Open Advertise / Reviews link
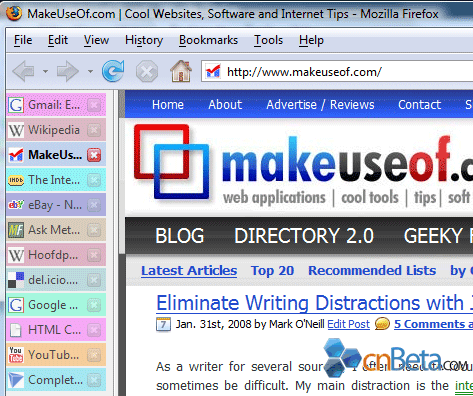Viewport: 473px width, 396px height. pos(320,105)
